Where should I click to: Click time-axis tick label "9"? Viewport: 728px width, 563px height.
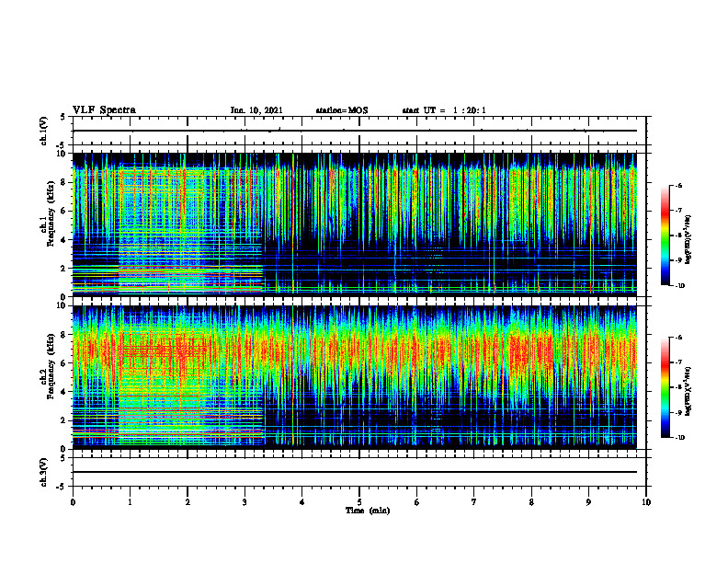(588, 502)
